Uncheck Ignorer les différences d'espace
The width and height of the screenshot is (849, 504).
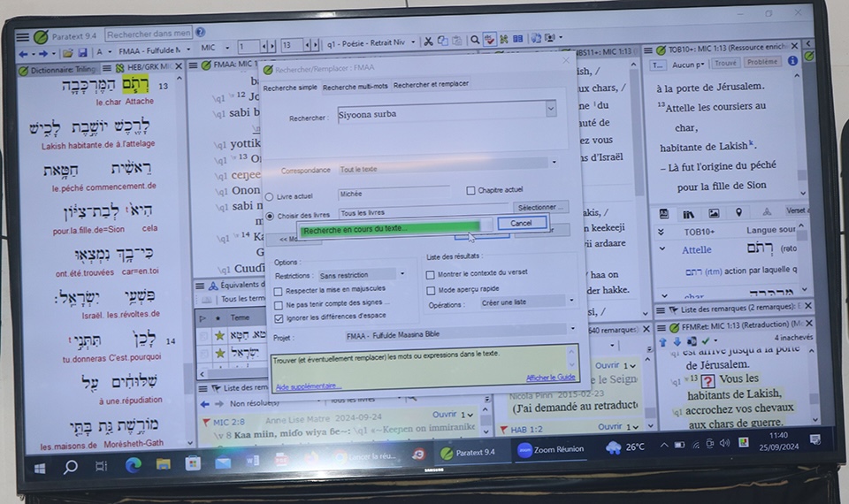pyautogui.click(x=279, y=318)
